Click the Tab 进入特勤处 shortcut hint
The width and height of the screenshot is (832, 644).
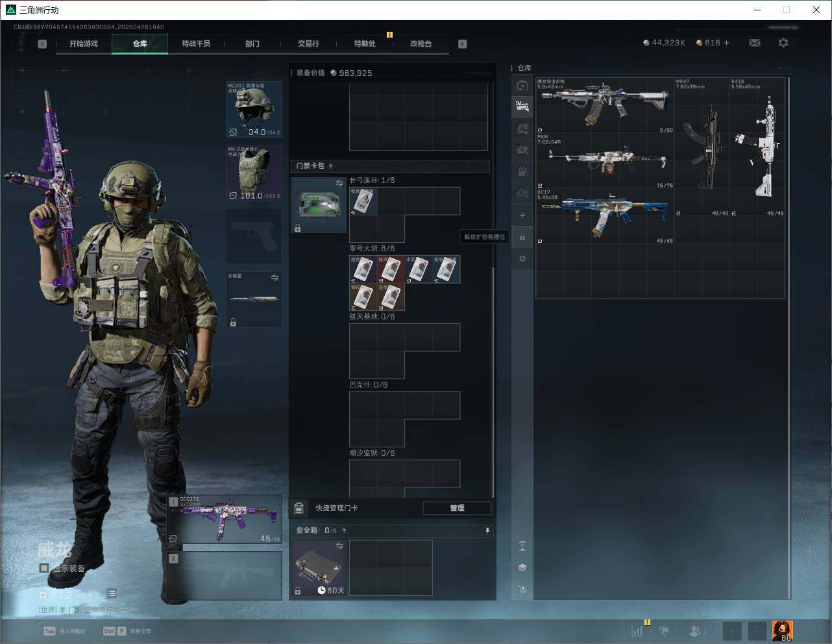[64, 631]
